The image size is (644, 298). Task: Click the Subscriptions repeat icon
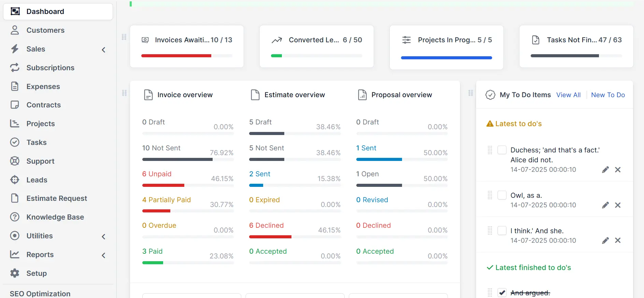click(15, 68)
